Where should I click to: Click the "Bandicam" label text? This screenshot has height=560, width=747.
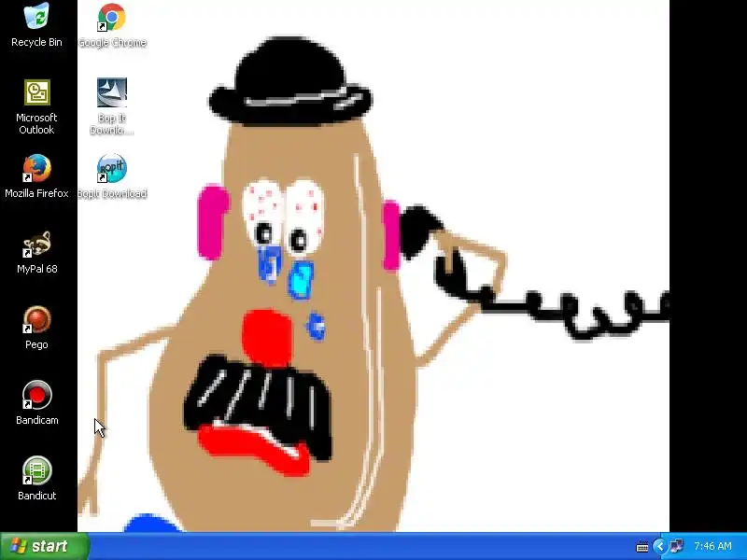37,420
